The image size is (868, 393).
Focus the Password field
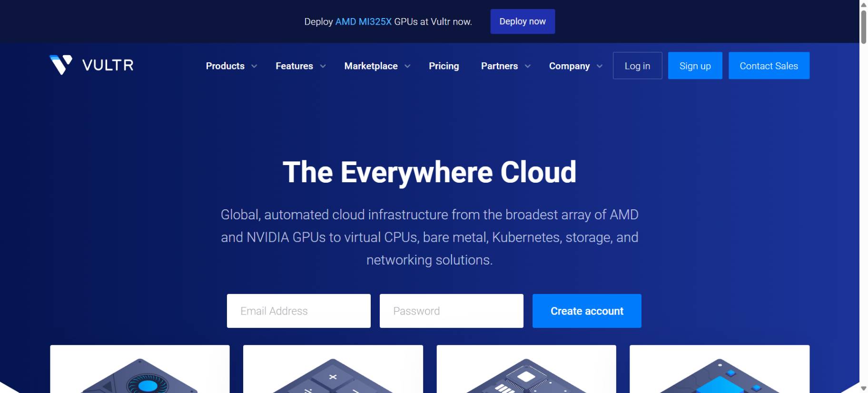click(x=451, y=311)
